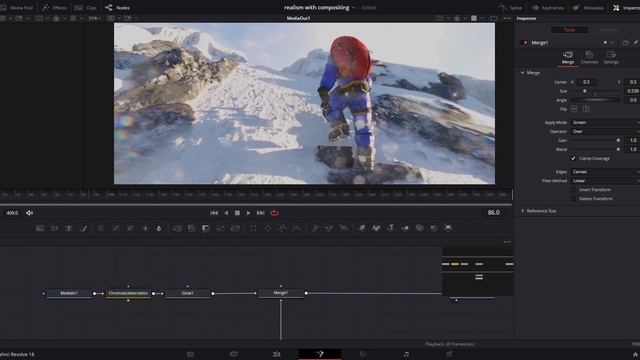Add a Color Corrector node from toolbar
This screenshot has width=640, height=360.
coord(101,228)
